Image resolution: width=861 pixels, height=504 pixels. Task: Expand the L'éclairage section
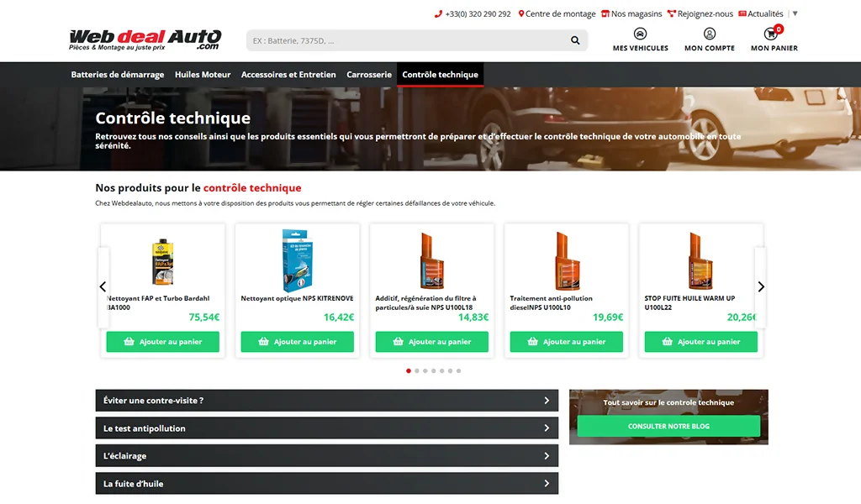click(326, 456)
